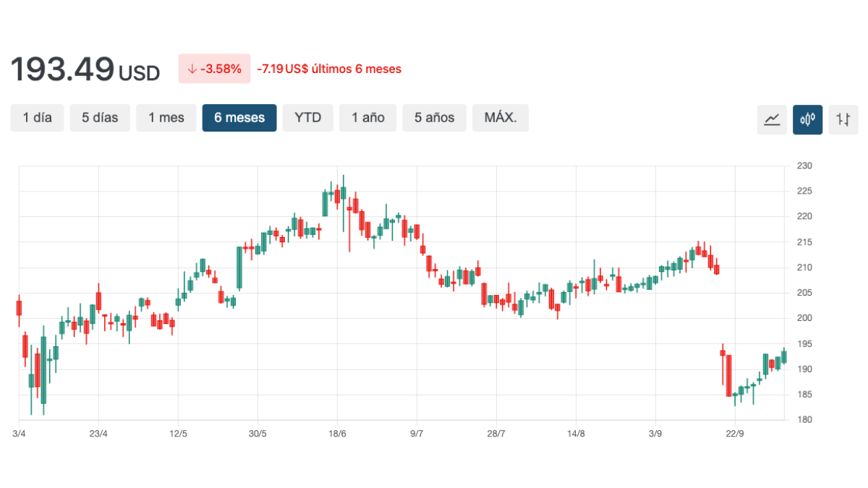Screen dimensions: 868x488
Task: Select the 1 día time range
Action: click(37, 118)
